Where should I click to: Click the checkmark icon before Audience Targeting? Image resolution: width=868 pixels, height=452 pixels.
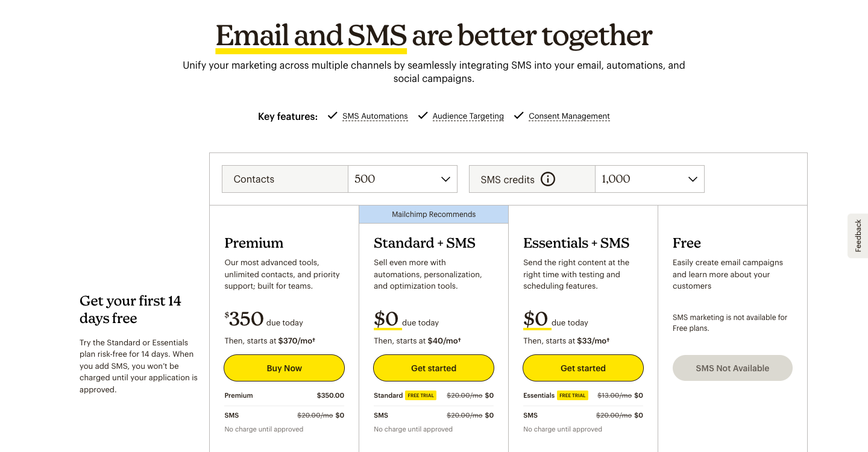click(x=423, y=115)
